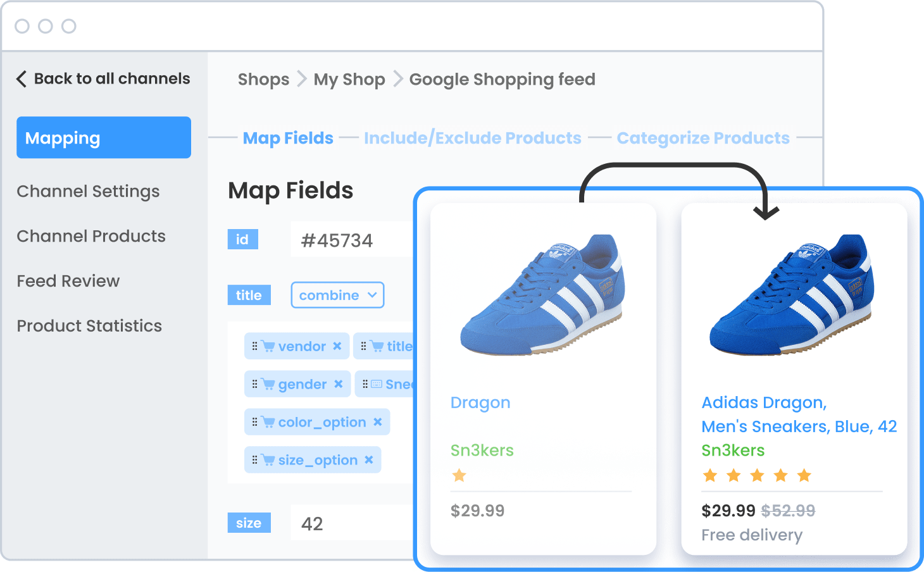Remove the size_option mapping tag
Viewport: 924px width, 572px height.
(368, 459)
